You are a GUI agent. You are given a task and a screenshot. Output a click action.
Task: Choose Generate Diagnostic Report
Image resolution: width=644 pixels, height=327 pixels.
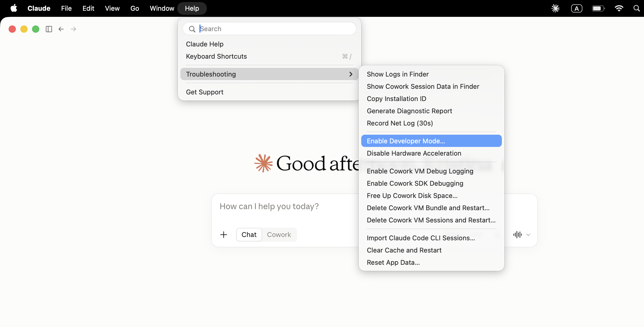[x=431, y=111]
